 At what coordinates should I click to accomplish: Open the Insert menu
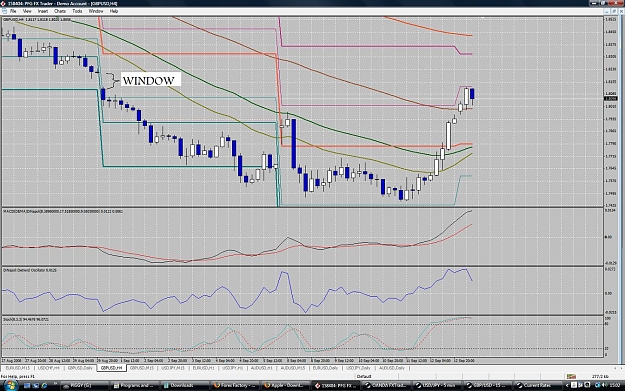click(43, 11)
